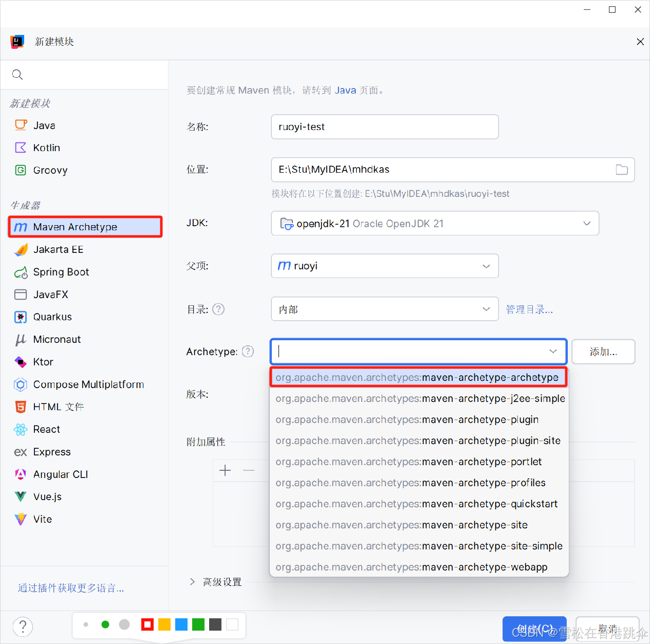Click the 创建 button
650x644 pixels.
tap(534, 629)
